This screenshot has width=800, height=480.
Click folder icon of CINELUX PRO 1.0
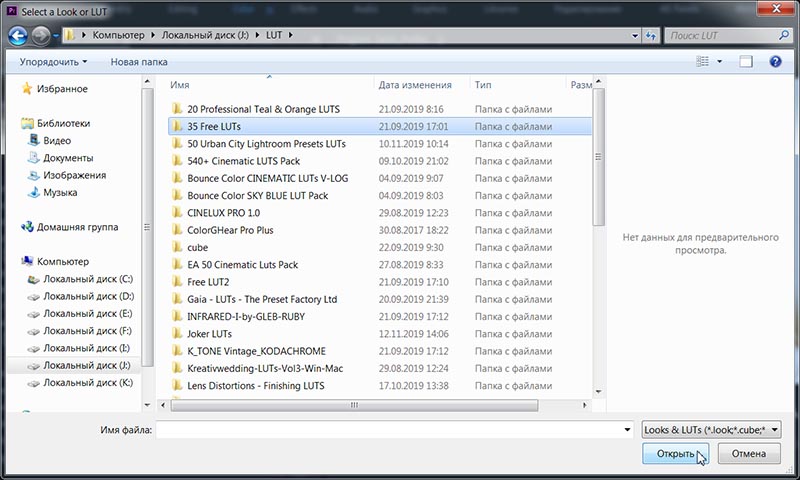(x=177, y=212)
